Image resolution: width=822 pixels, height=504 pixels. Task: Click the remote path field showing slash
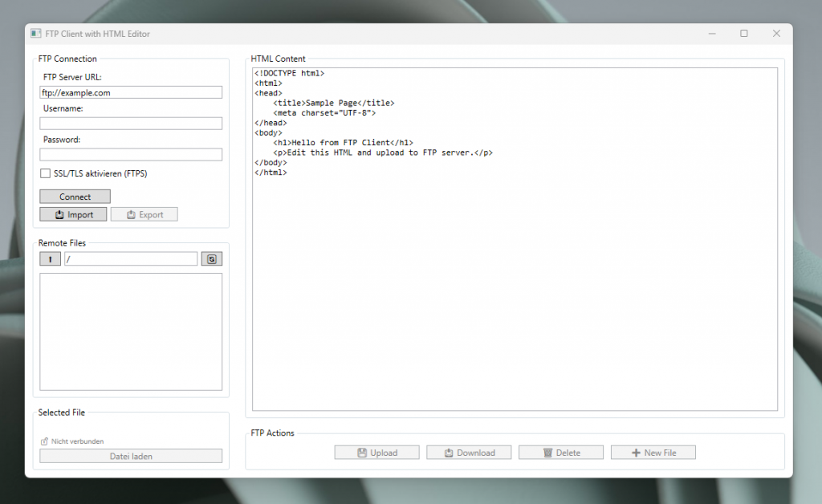click(x=131, y=259)
